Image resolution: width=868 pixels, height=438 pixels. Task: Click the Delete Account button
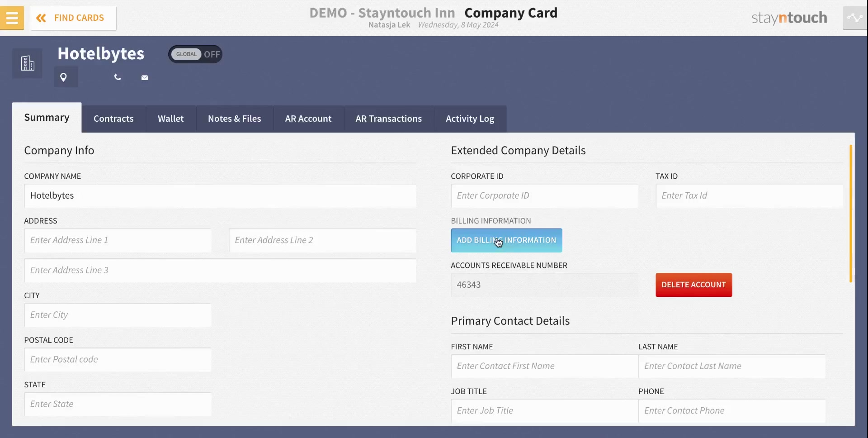694,285
